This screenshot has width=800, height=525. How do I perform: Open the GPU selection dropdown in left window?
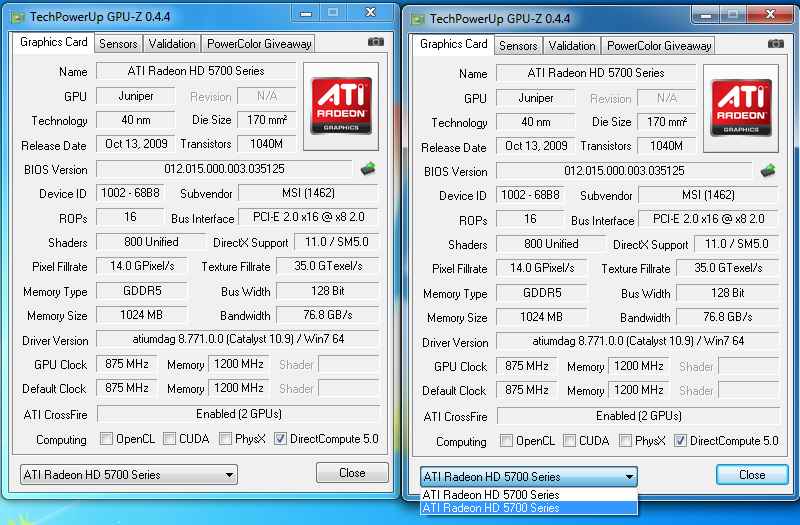pos(128,475)
